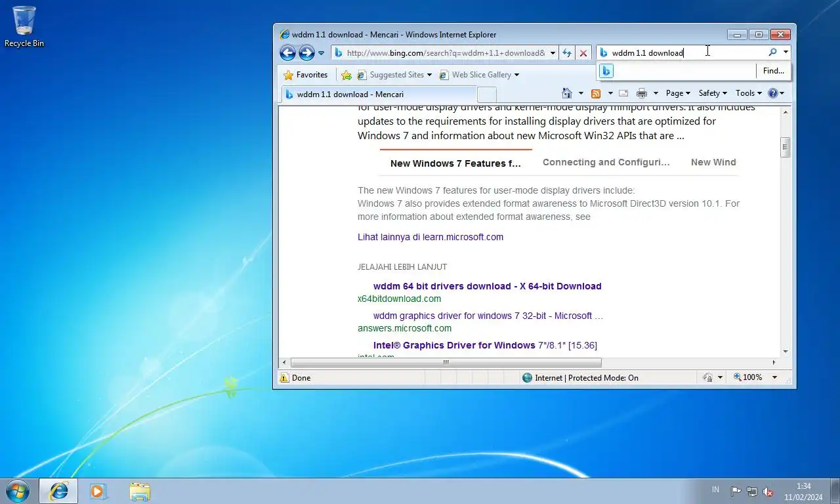Open the Page menu

coord(678,93)
